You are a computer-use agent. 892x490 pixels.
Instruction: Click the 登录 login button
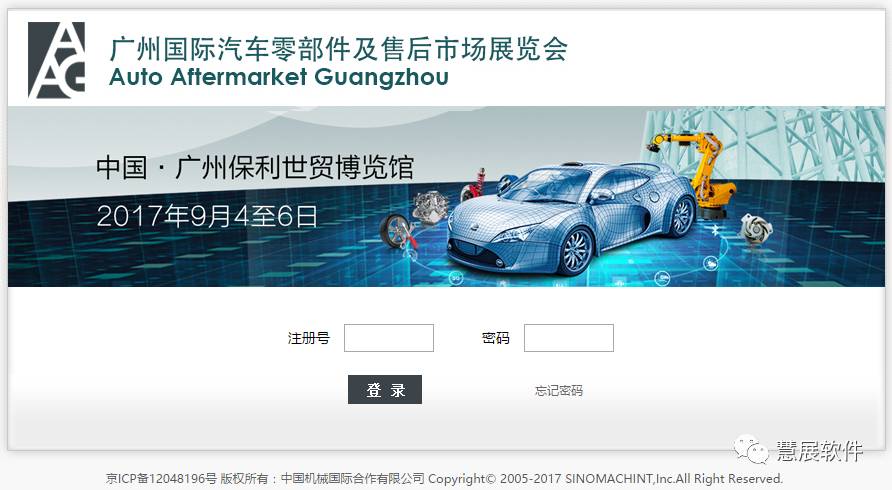385,390
